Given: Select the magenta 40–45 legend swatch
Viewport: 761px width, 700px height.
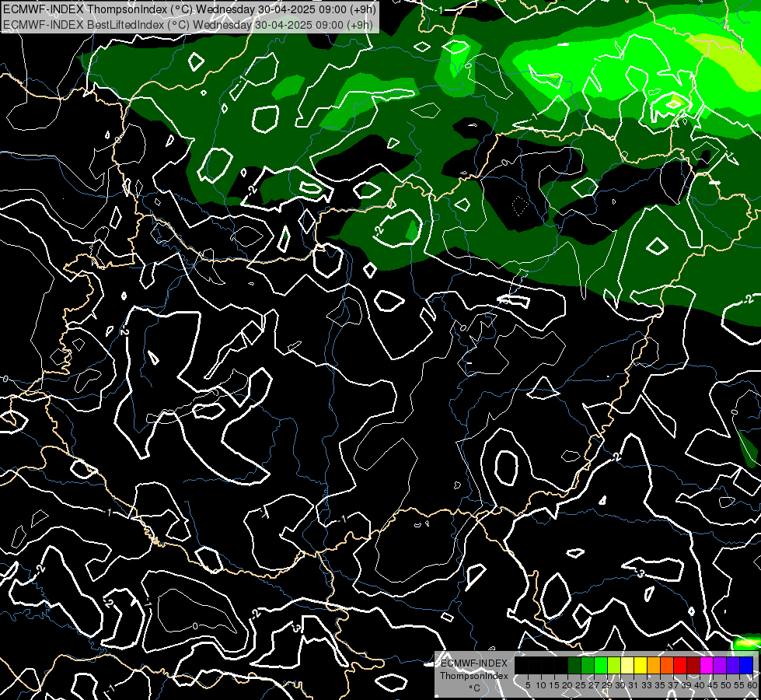Looking at the screenshot, I should click(x=707, y=665).
